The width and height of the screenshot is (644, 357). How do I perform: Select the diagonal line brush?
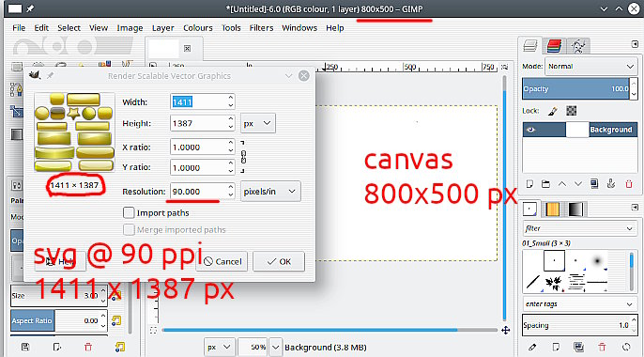tap(532, 282)
